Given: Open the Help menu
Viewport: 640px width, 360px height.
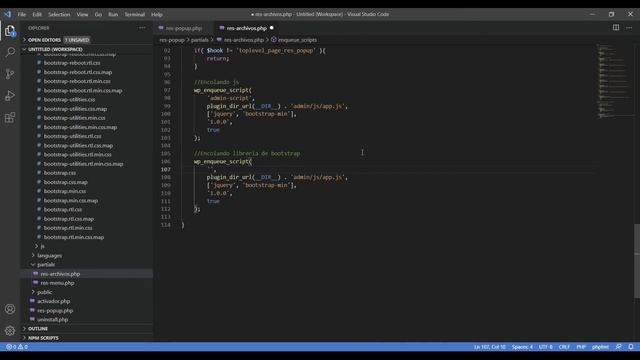Looking at the screenshot, I should point(157,14).
